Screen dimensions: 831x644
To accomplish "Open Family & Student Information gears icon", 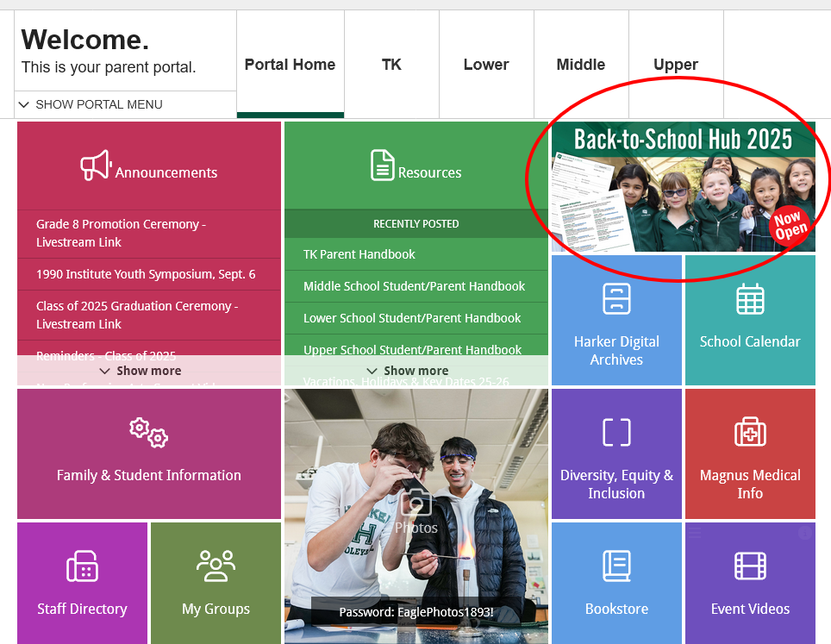I will [148, 433].
